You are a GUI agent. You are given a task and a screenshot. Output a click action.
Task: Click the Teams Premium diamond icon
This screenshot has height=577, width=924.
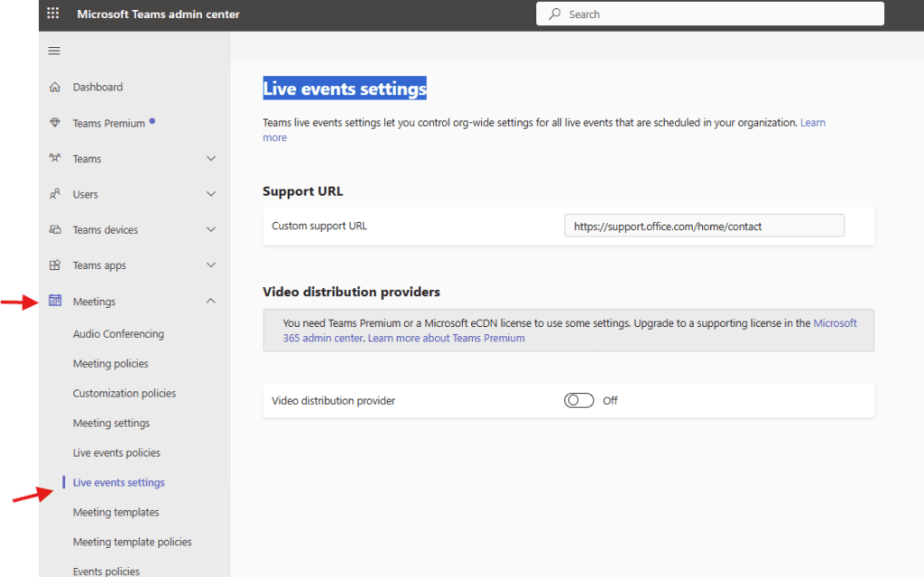click(x=55, y=124)
